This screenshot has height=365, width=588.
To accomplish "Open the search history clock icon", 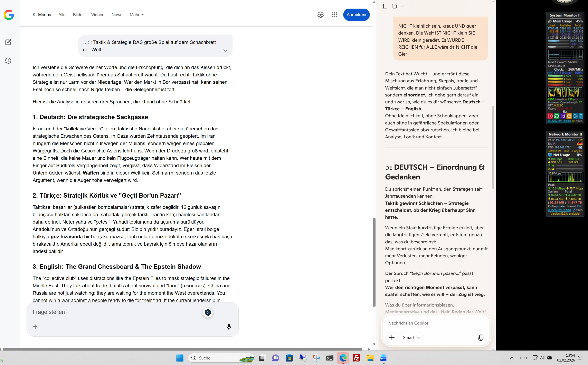I will tap(8, 60).
